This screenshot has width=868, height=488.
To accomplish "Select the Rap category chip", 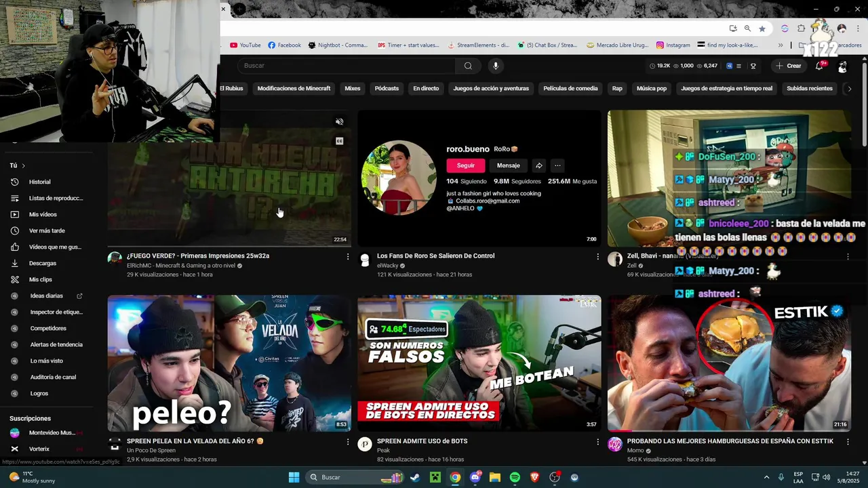I will pyautogui.click(x=617, y=88).
